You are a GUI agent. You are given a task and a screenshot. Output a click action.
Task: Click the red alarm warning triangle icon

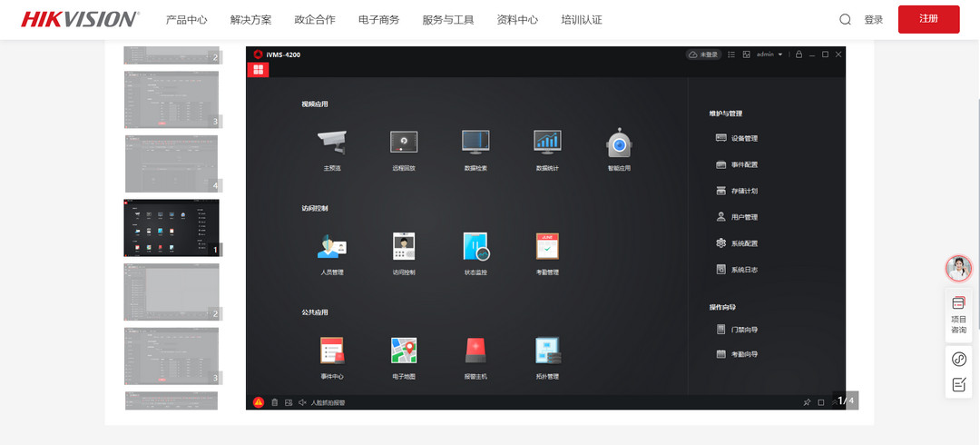coord(259,402)
